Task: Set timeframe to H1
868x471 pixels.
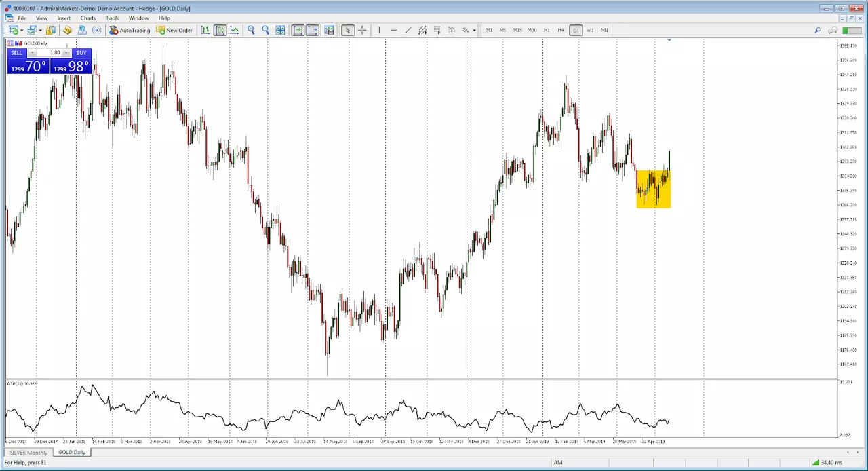Action: pos(547,30)
